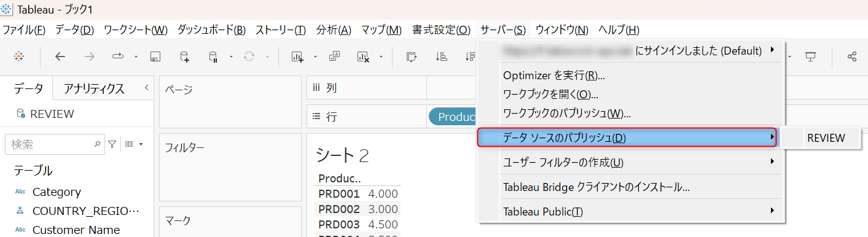Click the Duplicate sheet icon

click(x=335, y=56)
